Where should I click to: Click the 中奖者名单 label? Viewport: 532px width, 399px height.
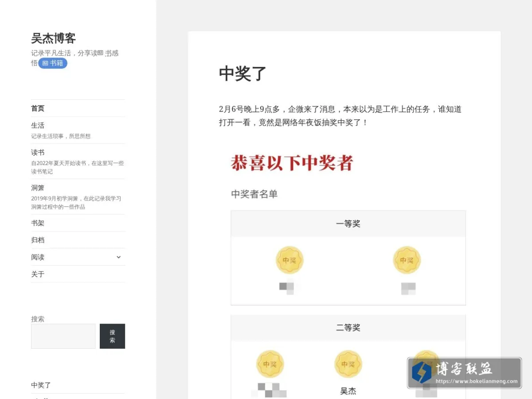(x=254, y=194)
